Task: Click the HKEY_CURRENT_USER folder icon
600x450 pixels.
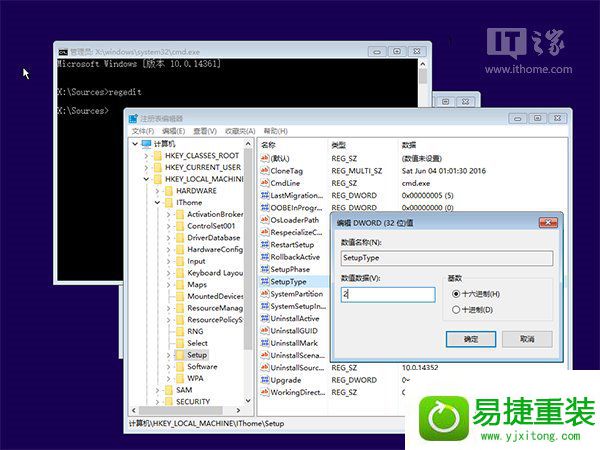Action: coord(157,168)
